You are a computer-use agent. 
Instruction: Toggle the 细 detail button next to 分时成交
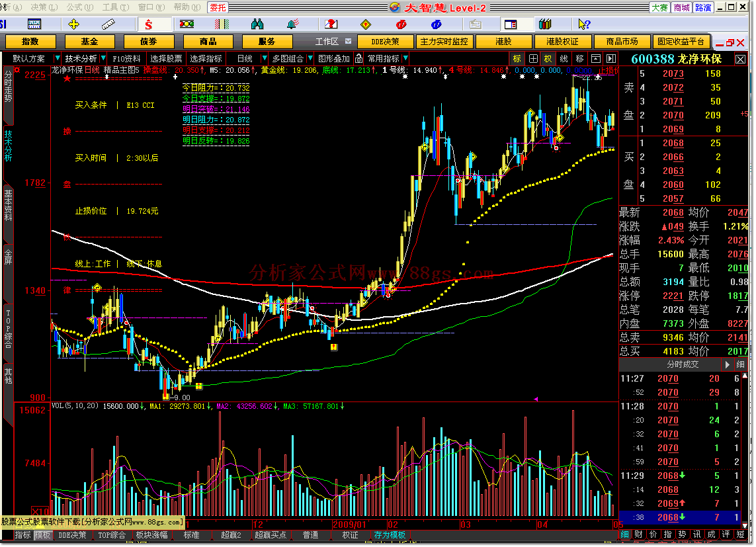(x=741, y=364)
